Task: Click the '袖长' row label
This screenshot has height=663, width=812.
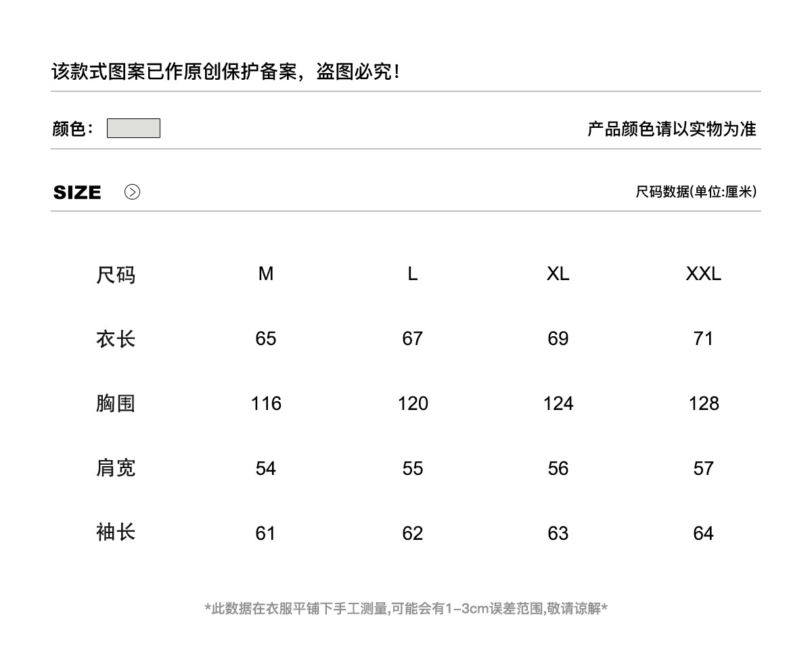Action: [x=116, y=532]
